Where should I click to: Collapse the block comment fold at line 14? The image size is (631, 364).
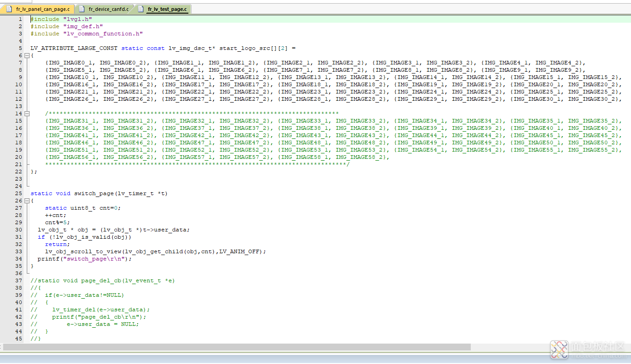[27, 113]
